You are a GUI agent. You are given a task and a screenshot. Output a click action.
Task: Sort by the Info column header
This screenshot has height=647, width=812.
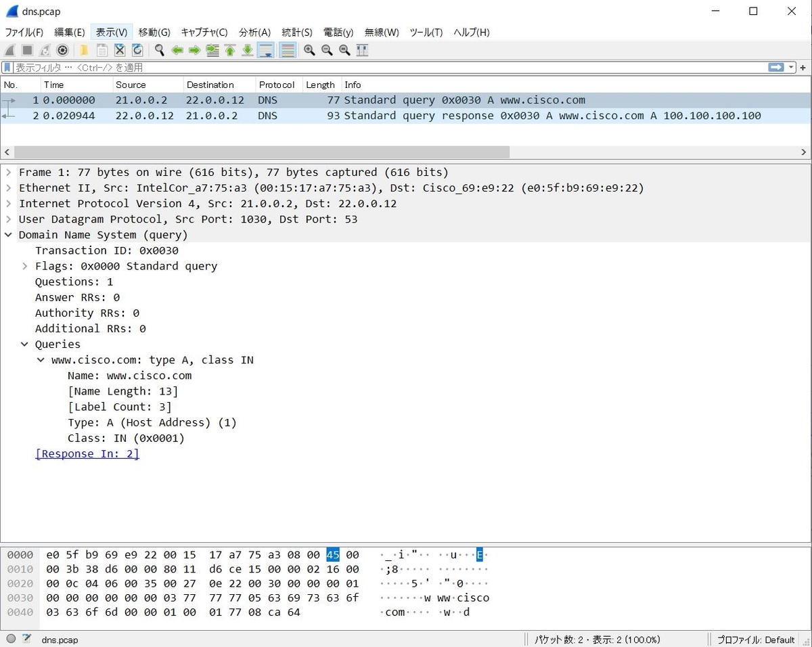(575, 85)
